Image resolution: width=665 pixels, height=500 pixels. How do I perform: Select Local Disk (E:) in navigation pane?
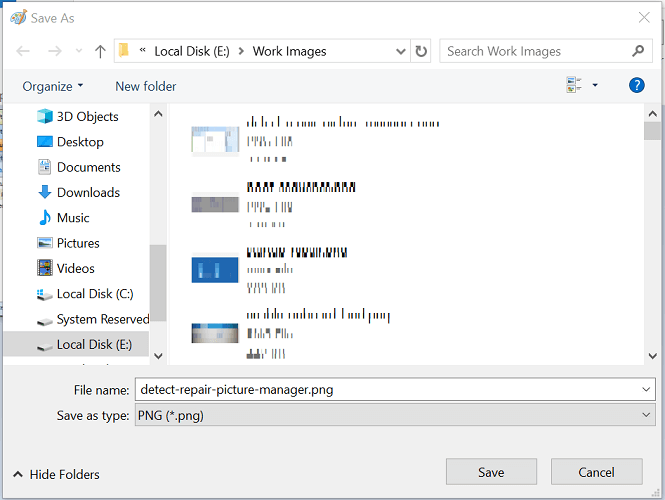tap(76, 344)
